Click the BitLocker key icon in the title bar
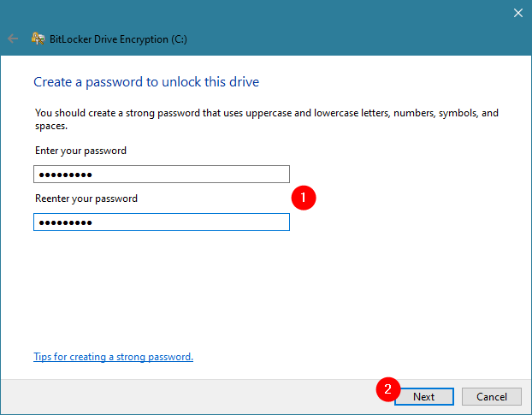The image size is (532, 415). click(38, 39)
